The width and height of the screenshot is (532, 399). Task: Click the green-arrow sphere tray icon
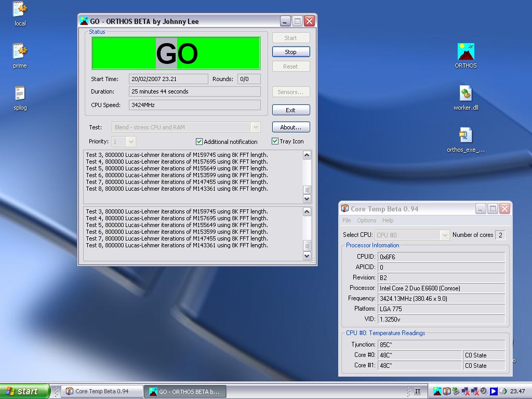[503, 391]
